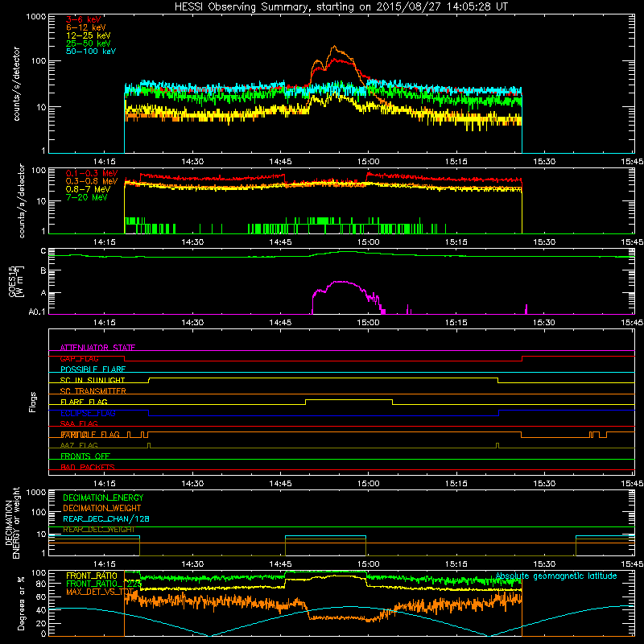The height and width of the screenshot is (644, 644).
Task: Click the 0.8-7 MeV legend entry
Action: point(88,189)
